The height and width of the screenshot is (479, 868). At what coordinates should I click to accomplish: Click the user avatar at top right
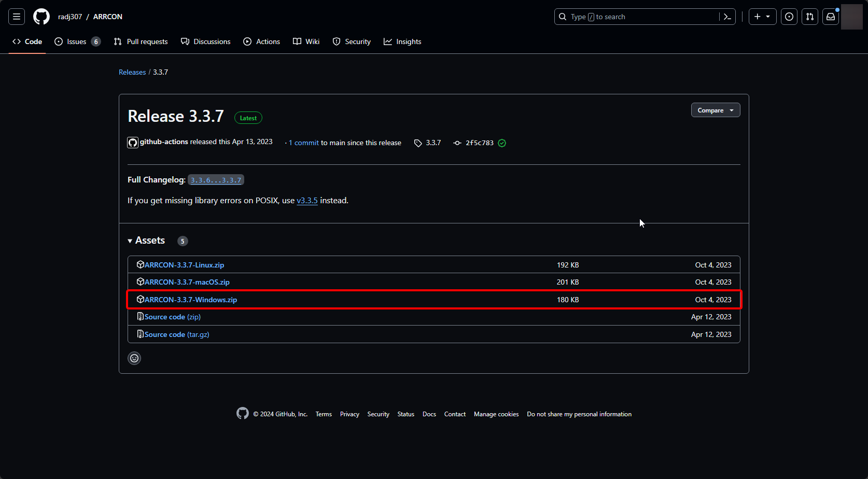coord(851,17)
